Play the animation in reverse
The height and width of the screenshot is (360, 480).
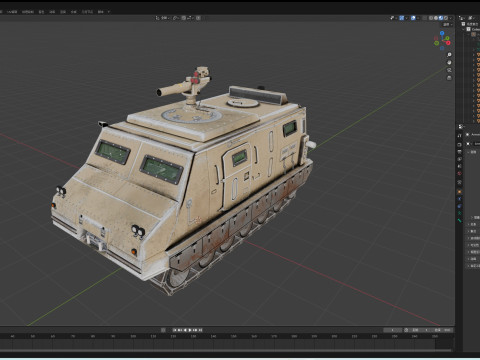tap(185, 330)
